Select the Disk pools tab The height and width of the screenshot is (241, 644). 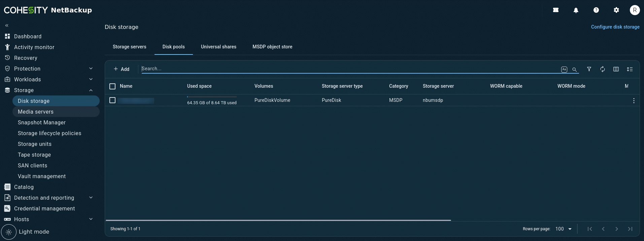[174, 47]
